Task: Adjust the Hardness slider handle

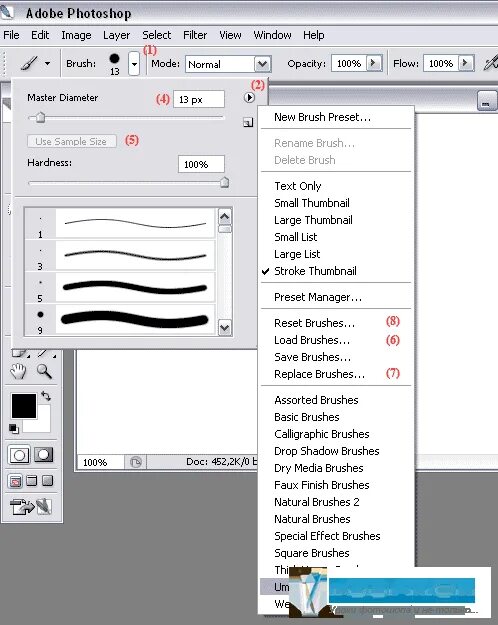Action: pyautogui.click(x=224, y=183)
